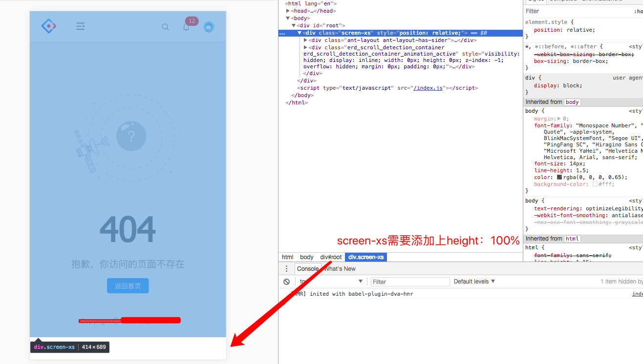
Task: Open the console drawer three-dot menu
Action: click(287, 269)
